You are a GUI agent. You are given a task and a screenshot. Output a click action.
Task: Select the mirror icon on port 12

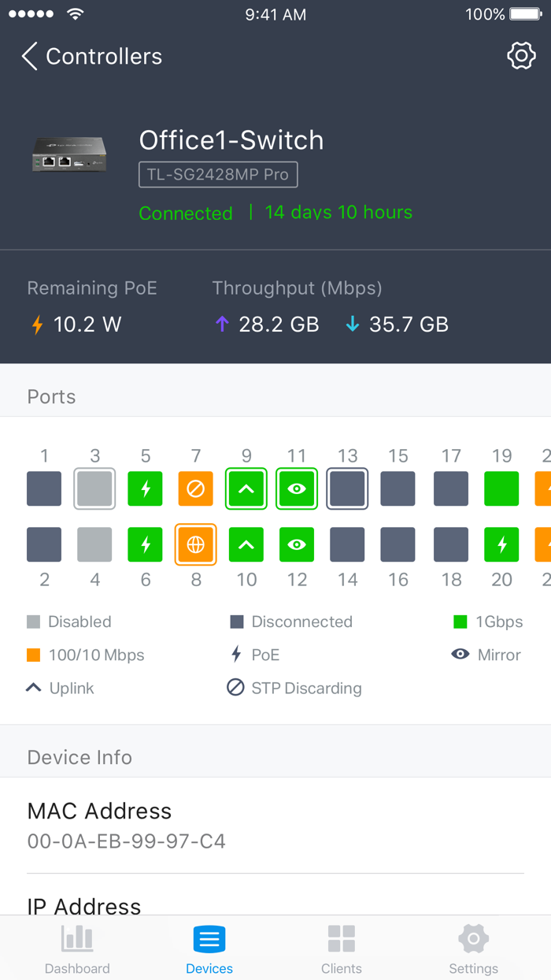pos(297,544)
